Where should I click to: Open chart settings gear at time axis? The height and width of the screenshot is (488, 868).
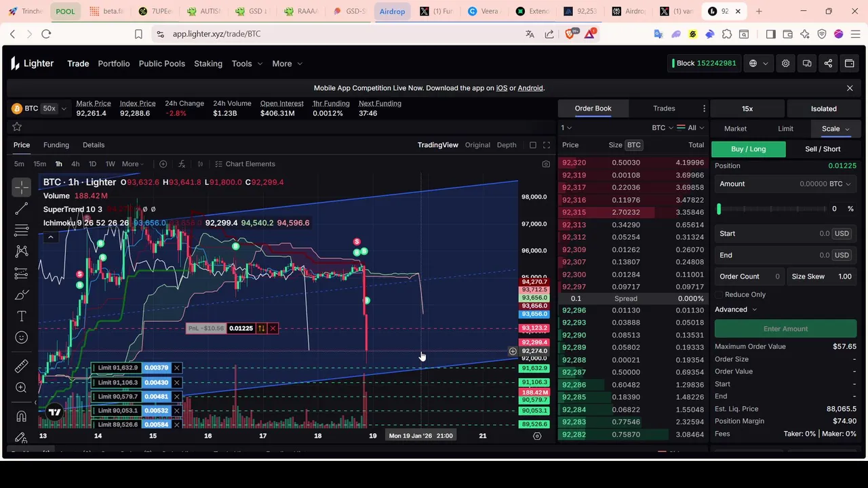pyautogui.click(x=537, y=436)
